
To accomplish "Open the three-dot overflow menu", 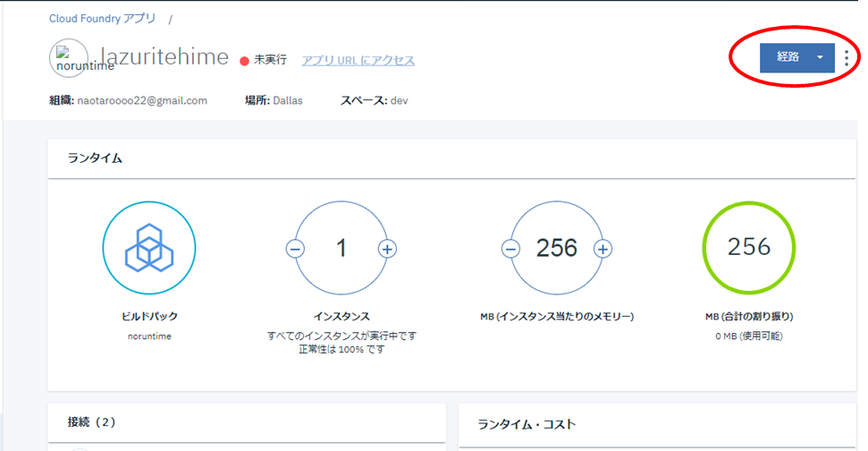I will tap(846, 58).
